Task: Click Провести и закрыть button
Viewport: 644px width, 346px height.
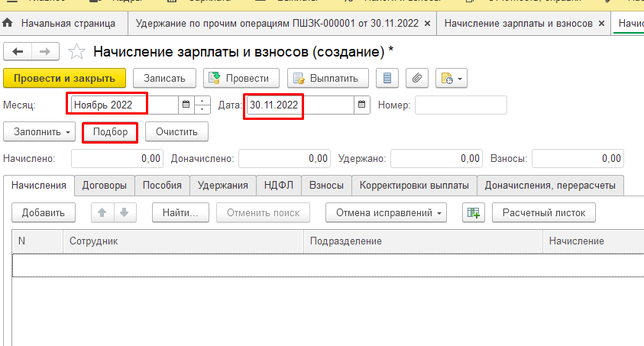Action: [x=64, y=78]
